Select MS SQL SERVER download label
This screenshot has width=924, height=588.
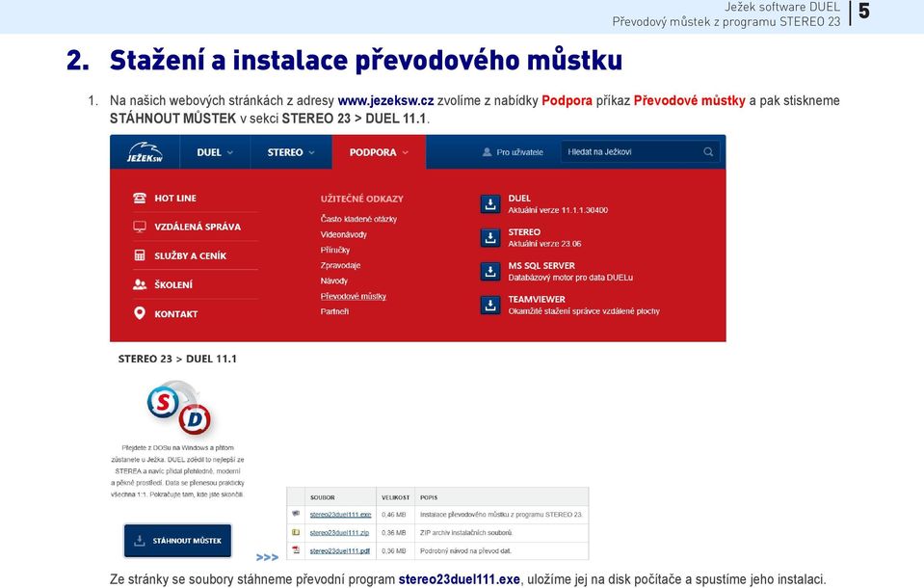coord(541,265)
